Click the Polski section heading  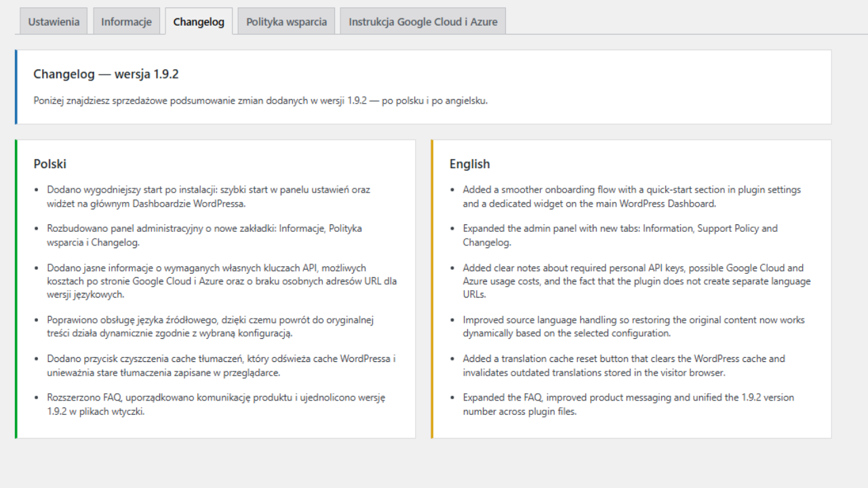coord(50,164)
